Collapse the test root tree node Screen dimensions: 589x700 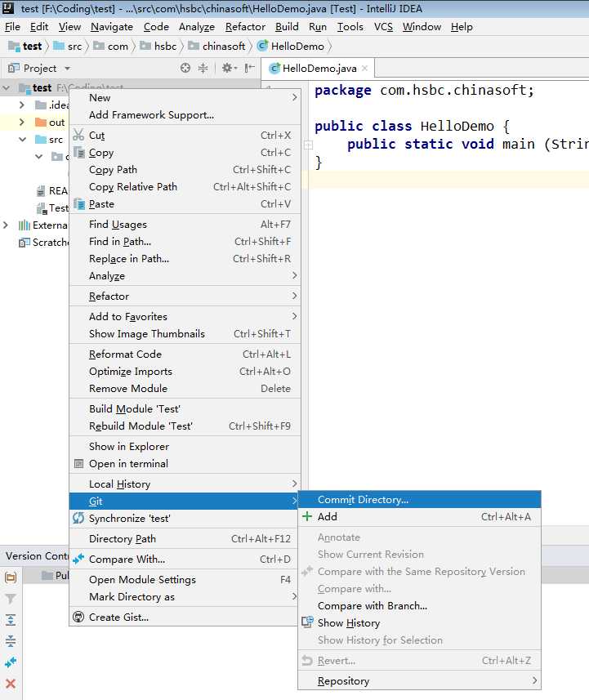pos(7,88)
